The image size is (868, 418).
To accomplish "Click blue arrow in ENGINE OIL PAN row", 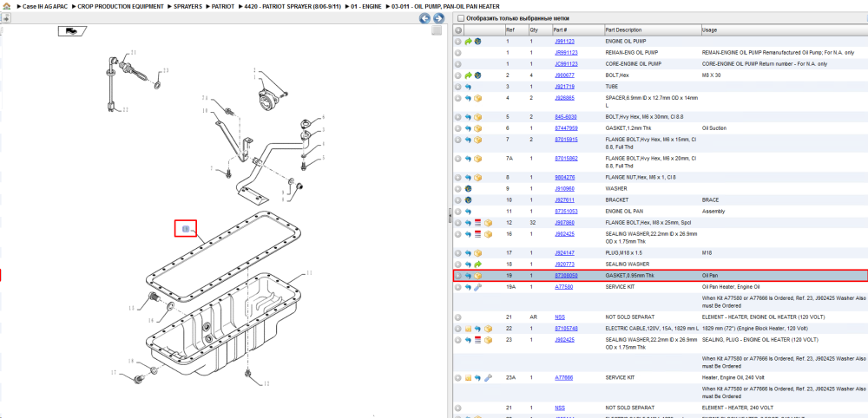I will (469, 212).
